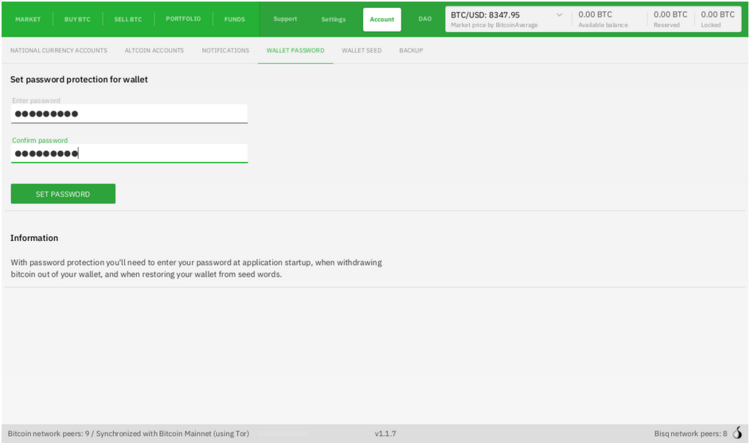Open the BTC/USD market price dropdown

(558, 16)
